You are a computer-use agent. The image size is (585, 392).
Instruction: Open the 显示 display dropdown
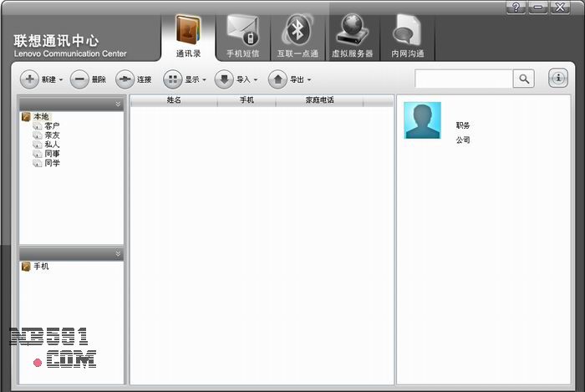click(186, 79)
